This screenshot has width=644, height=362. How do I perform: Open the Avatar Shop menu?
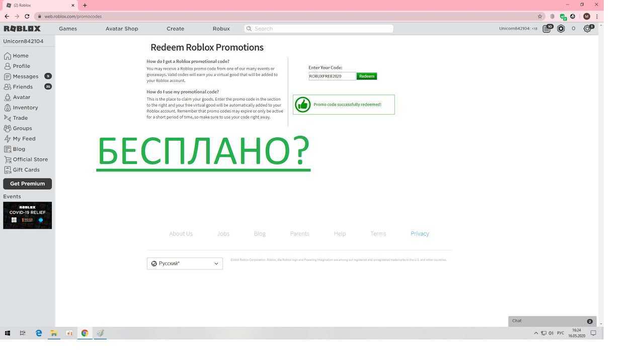click(122, 29)
